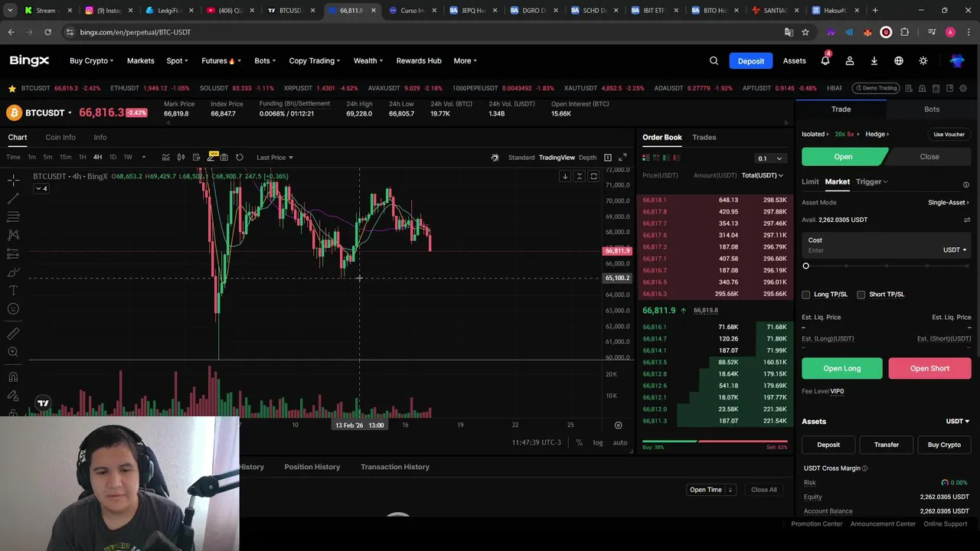Open Position History tab
Screen dimensions: 980x551
312,467
